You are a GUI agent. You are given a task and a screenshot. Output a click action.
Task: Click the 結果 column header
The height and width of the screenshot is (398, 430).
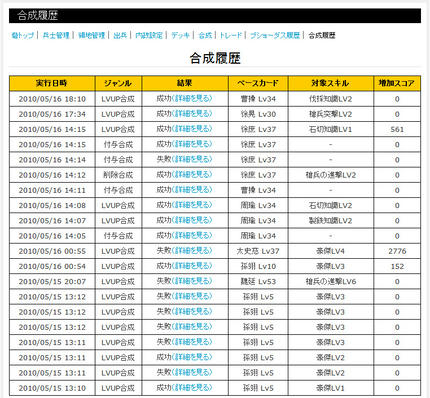point(185,83)
